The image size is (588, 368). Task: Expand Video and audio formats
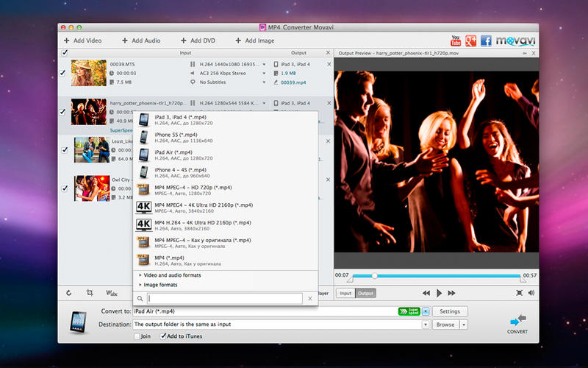pyautogui.click(x=172, y=275)
